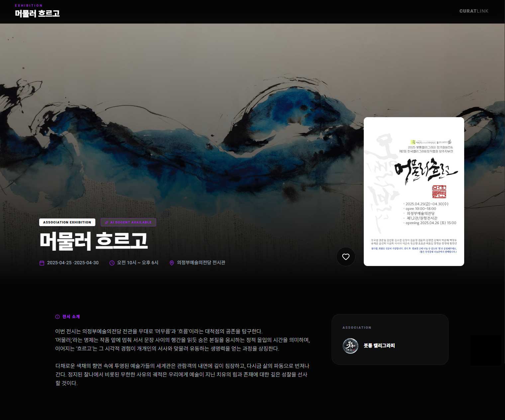
Task: Click the EXHIBITION label in the header
Action: (x=29, y=6)
